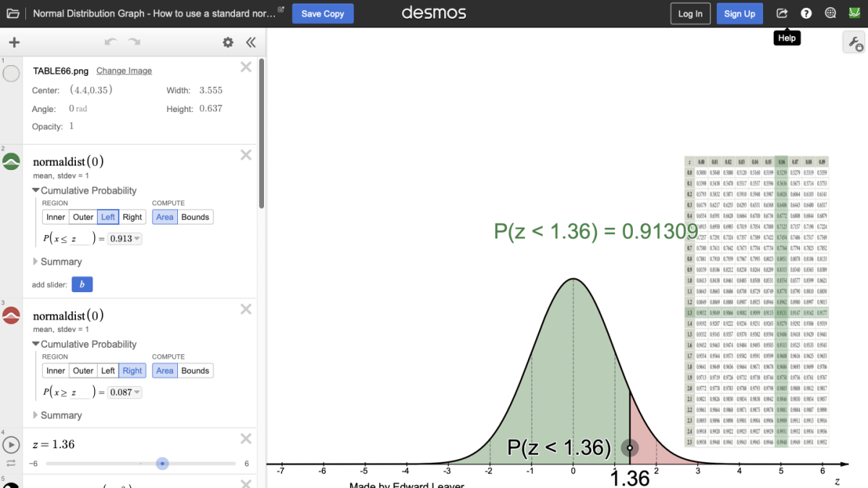Screen dimensions: 868x488
Task: Select Bounds compute for green distribution
Action: pyautogui.click(x=195, y=217)
